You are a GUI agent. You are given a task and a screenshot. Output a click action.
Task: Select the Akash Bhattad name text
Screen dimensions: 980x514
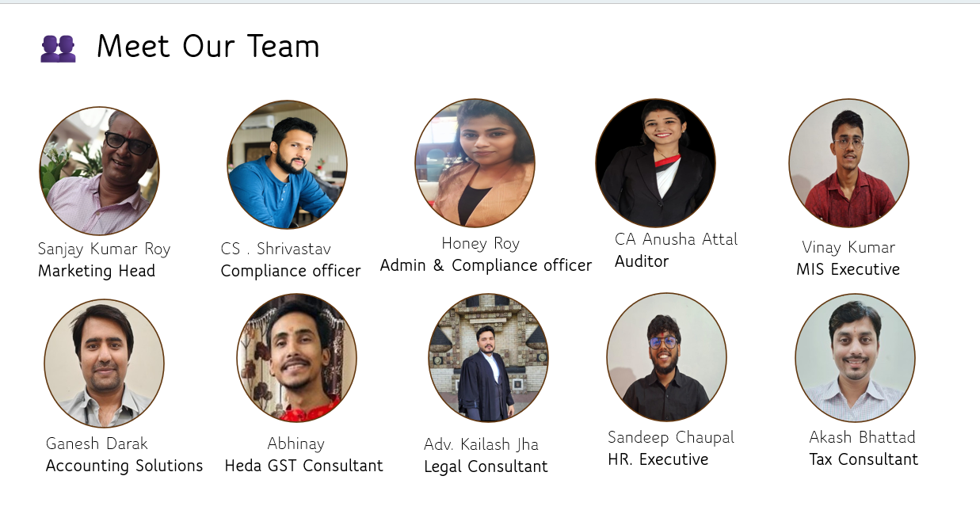pyautogui.click(x=862, y=437)
